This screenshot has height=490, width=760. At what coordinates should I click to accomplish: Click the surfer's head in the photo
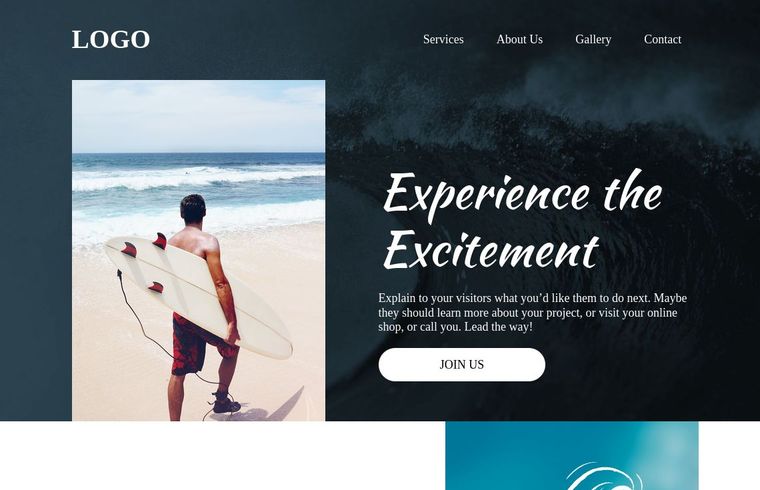pyautogui.click(x=193, y=209)
